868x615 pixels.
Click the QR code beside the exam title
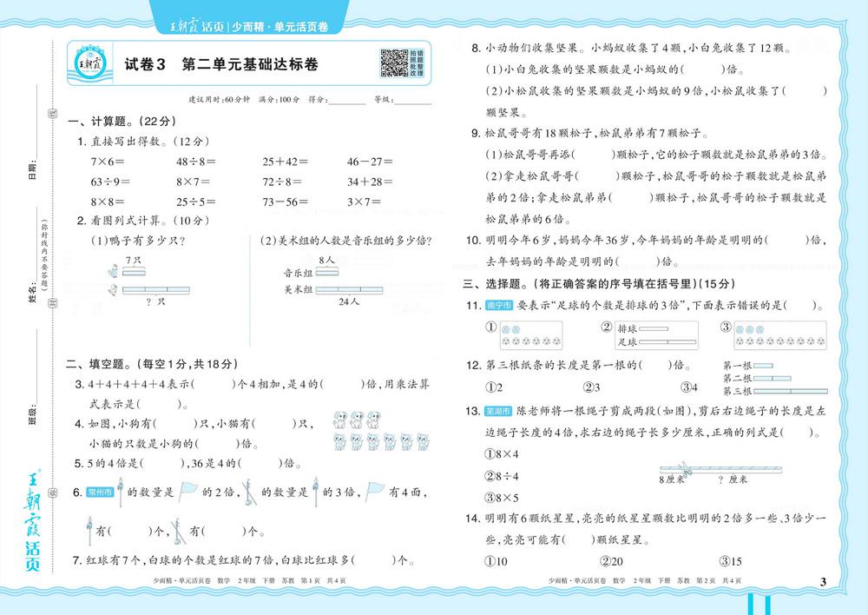coord(394,63)
